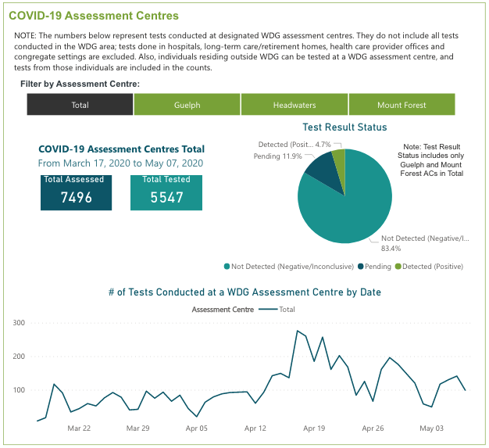Select the Total filter button

pos(80,105)
